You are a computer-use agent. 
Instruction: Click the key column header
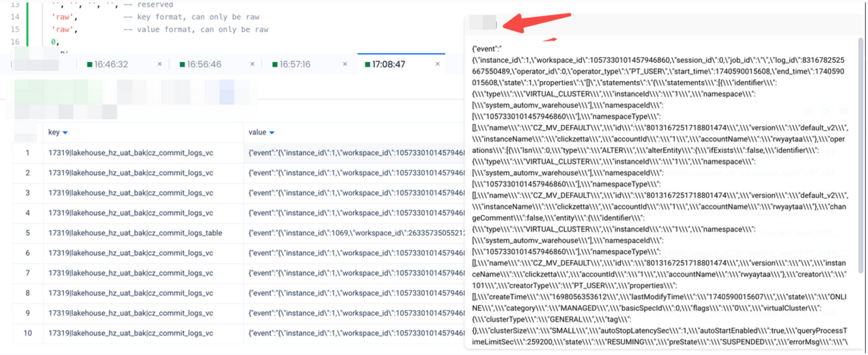[54, 132]
